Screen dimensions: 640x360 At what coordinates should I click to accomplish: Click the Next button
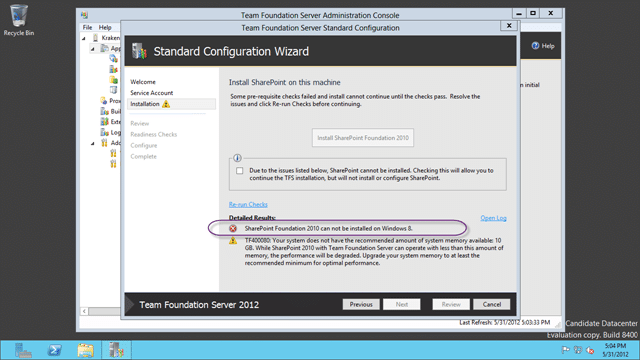click(402, 304)
